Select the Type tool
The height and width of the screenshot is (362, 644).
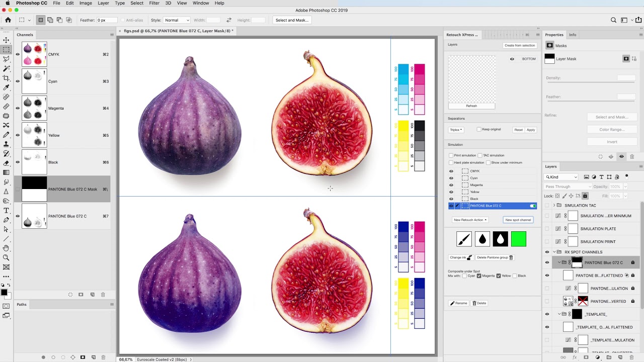[x=6, y=210]
